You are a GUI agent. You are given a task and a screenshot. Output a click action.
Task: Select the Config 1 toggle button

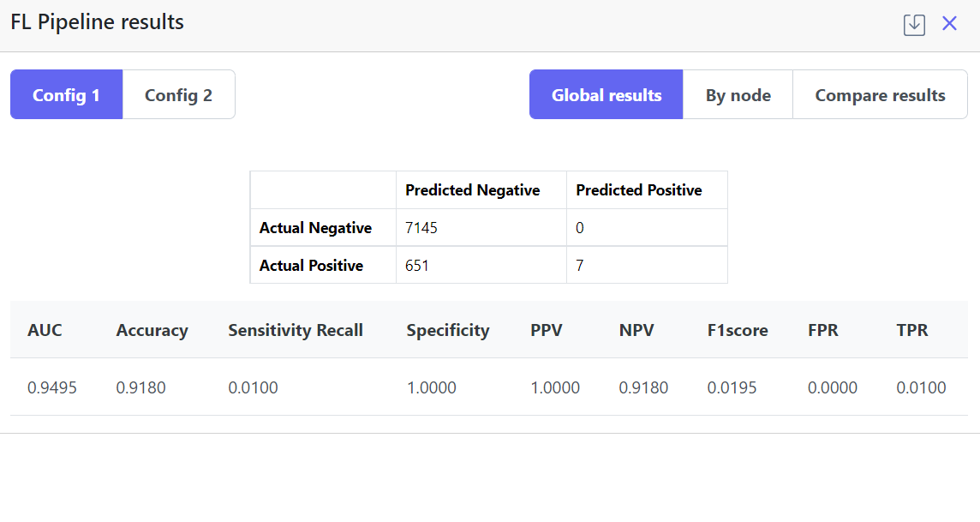pyautogui.click(x=67, y=95)
